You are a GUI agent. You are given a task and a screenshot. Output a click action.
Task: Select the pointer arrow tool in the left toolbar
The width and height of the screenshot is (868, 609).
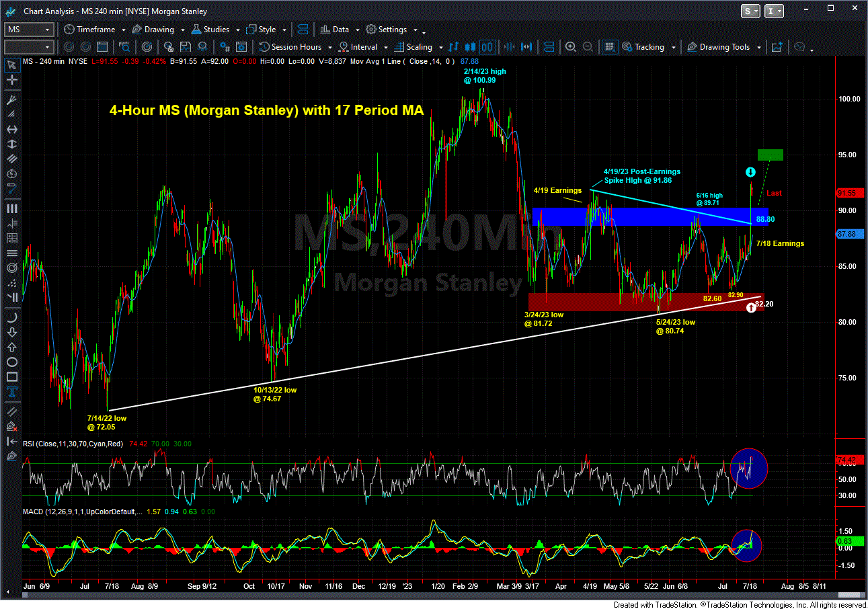pyautogui.click(x=11, y=65)
